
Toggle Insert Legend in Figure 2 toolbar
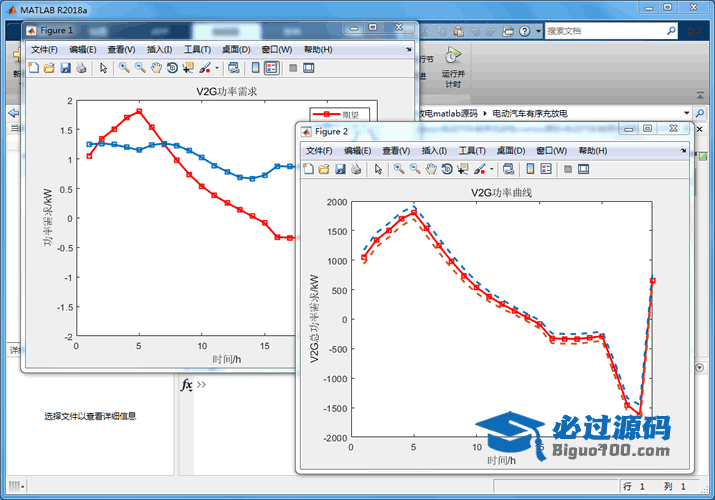click(546, 169)
